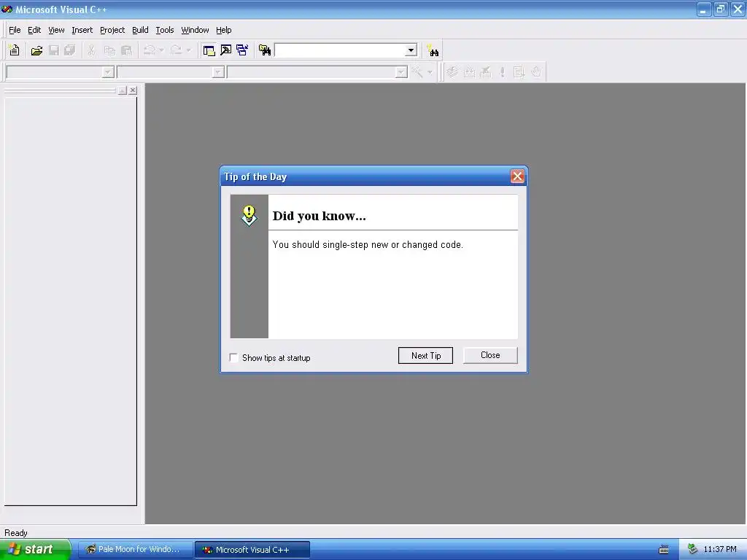The image size is (747, 560).
Task: Click the Build toolbar icon
Action: pyautogui.click(x=469, y=72)
